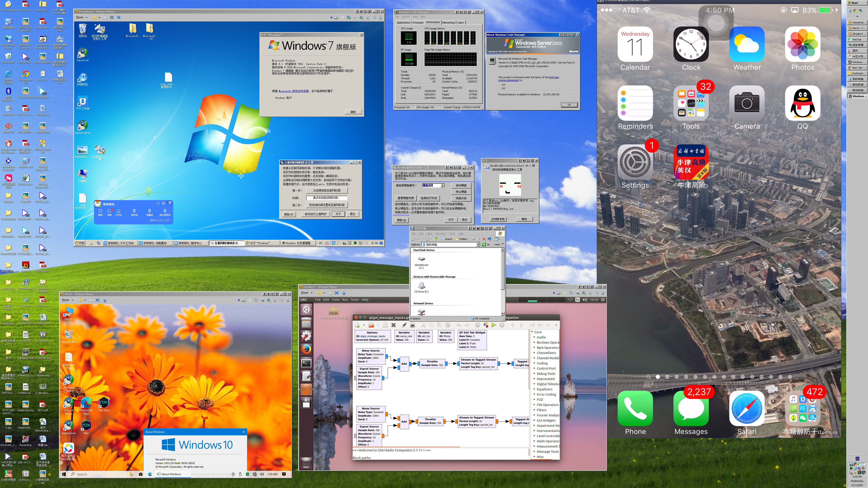Tap the Safari icon in iOS dock
Image resolution: width=868 pixels, height=488 pixels.
click(747, 408)
